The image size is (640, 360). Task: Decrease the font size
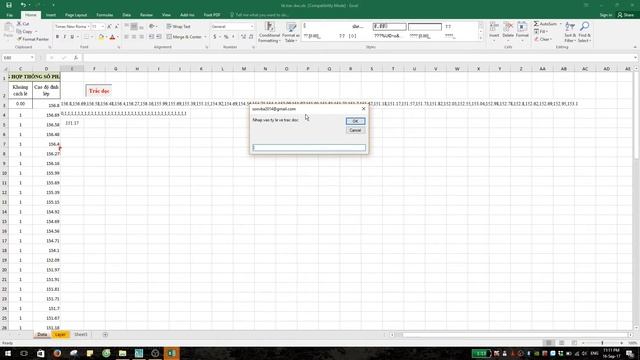click(116, 27)
